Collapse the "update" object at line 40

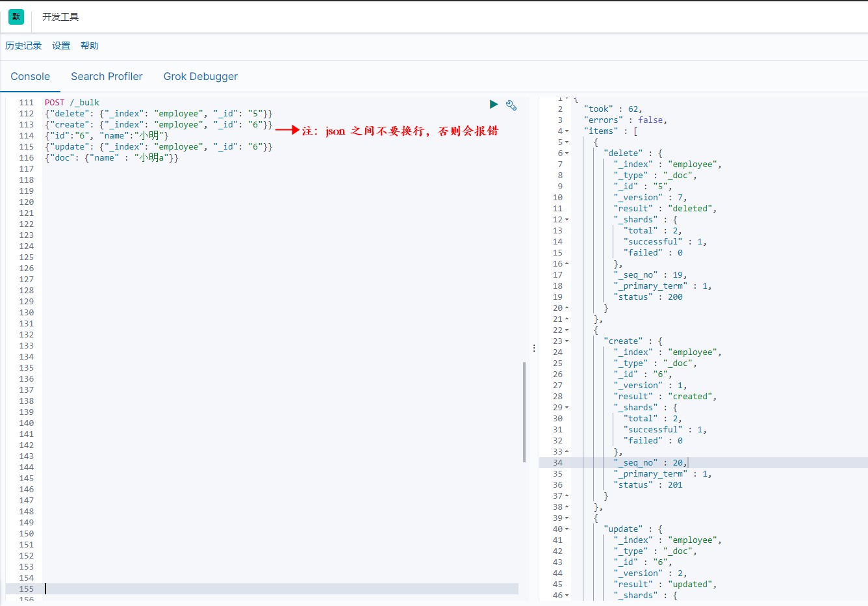point(567,529)
